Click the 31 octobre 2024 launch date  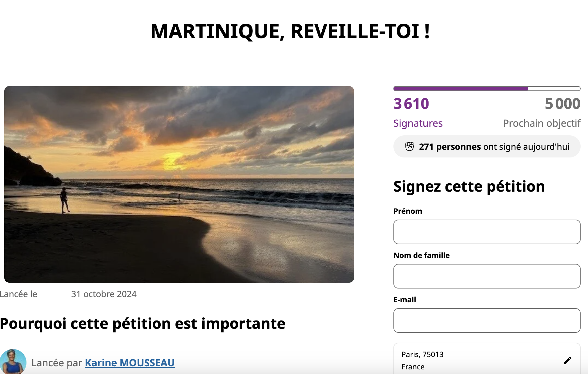(104, 294)
